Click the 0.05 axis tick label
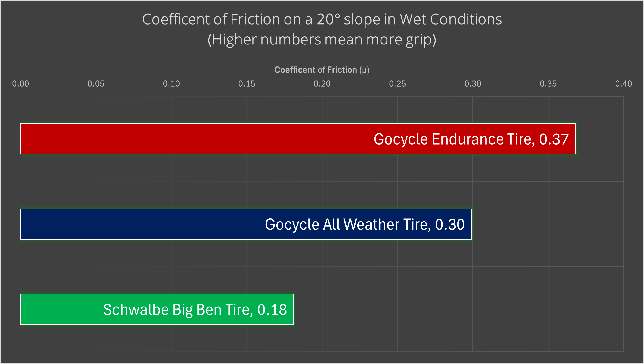Viewport: 644px width, 364px height. (96, 84)
